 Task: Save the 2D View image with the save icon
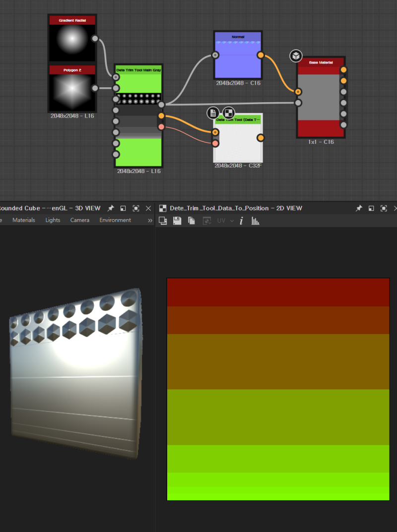coord(177,220)
